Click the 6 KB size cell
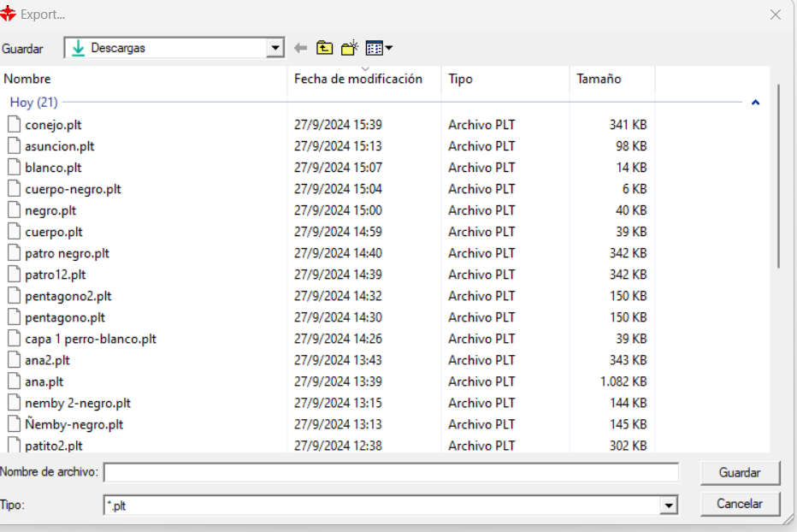 click(x=635, y=189)
